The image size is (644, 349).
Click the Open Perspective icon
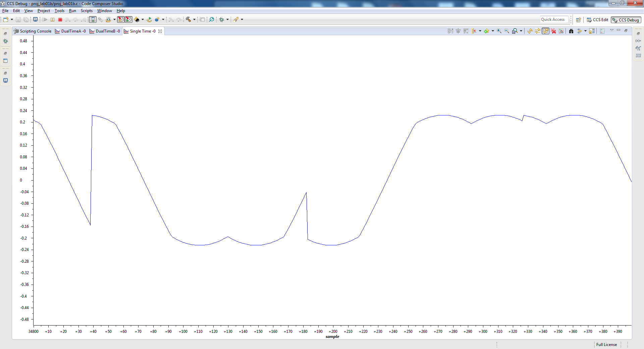(x=578, y=20)
